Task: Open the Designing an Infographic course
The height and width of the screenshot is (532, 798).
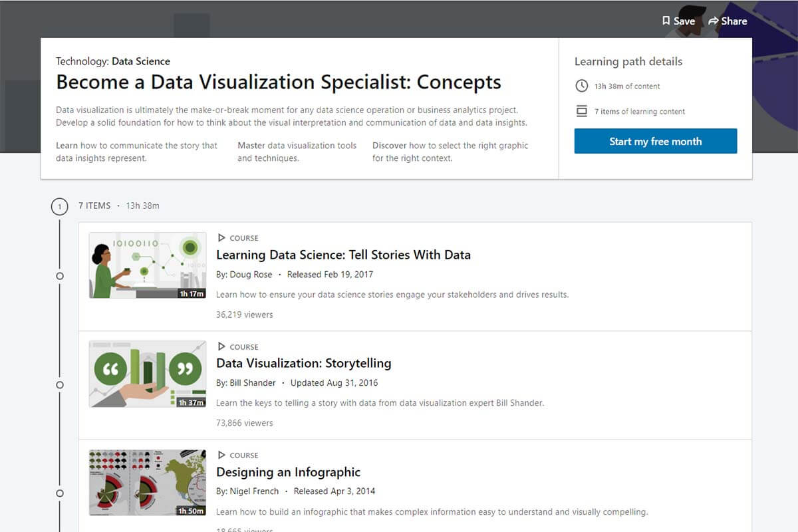Action: click(x=288, y=472)
